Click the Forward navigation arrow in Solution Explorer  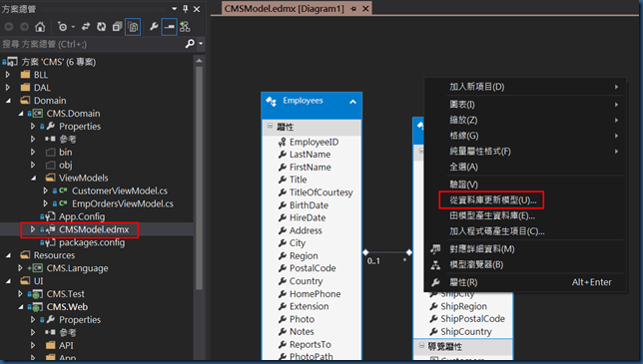(x=24, y=27)
